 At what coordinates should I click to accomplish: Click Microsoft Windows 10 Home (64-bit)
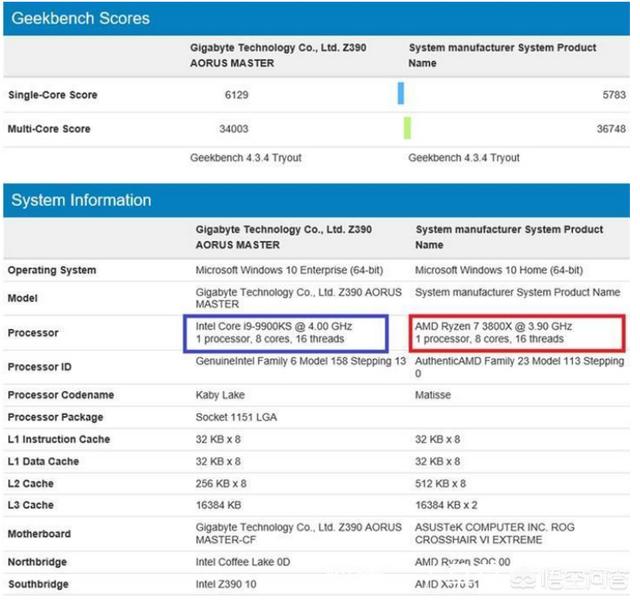point(499,270)
